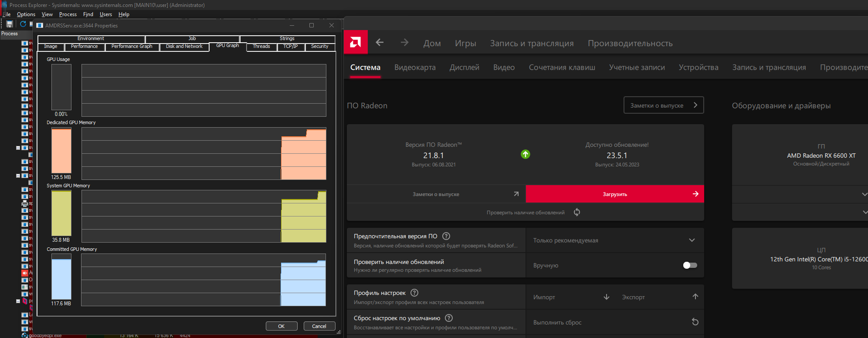Viewport: 868px width, 338px height.
Task: Click the 125.5 MB dedicated memory value
Action: [61, 177]
